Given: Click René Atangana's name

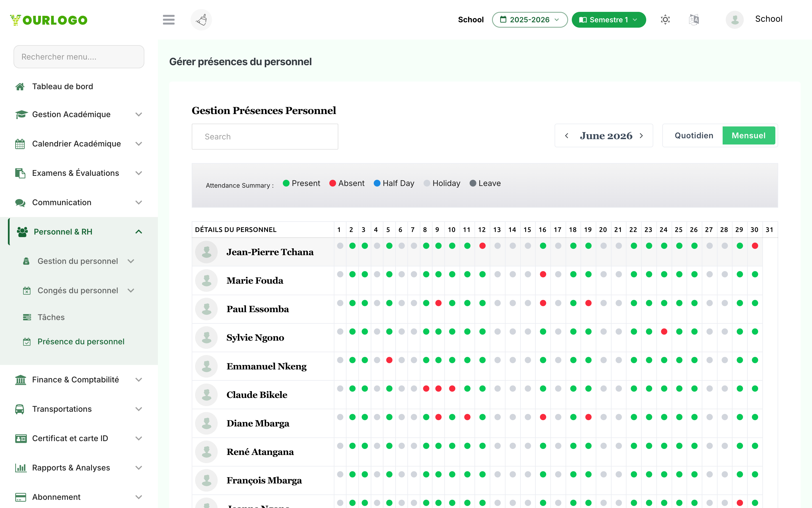Looking at the screenshot, I should coord(260,452).
